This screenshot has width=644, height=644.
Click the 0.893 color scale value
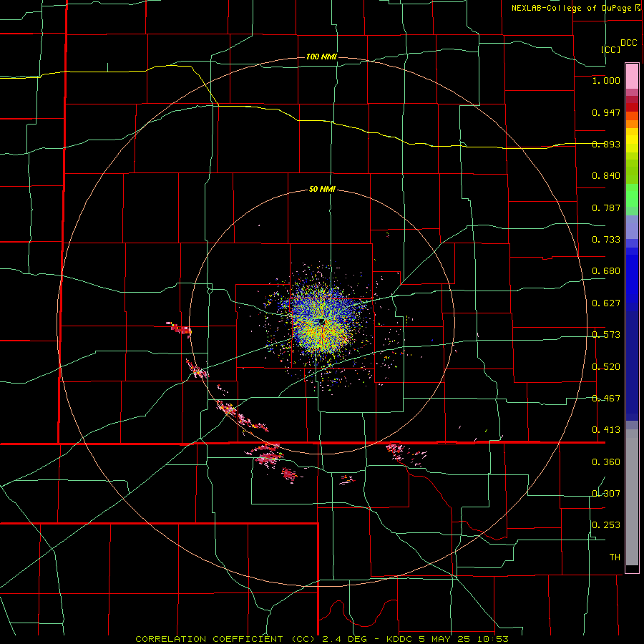606,144
